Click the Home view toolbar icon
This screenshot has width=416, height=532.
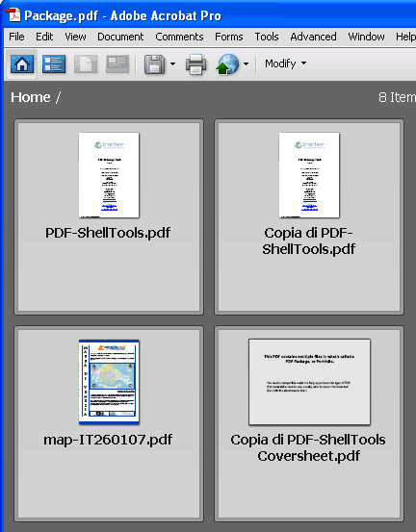(22, 63)
